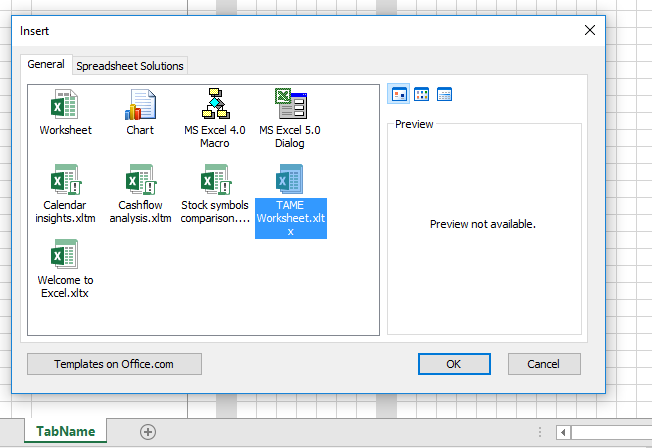Choose the MS Excel 5.0 Dialog icon

click(x=291, y=104)
